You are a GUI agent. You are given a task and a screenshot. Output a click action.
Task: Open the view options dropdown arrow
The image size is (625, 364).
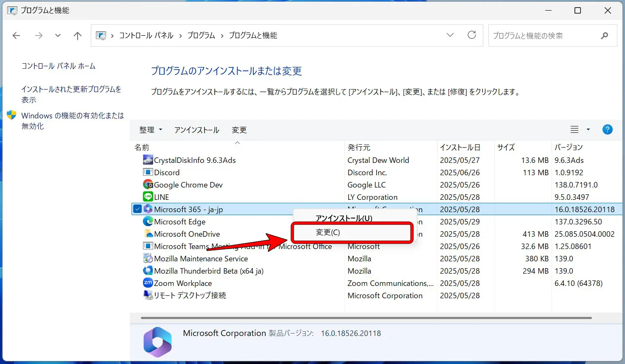588,129
